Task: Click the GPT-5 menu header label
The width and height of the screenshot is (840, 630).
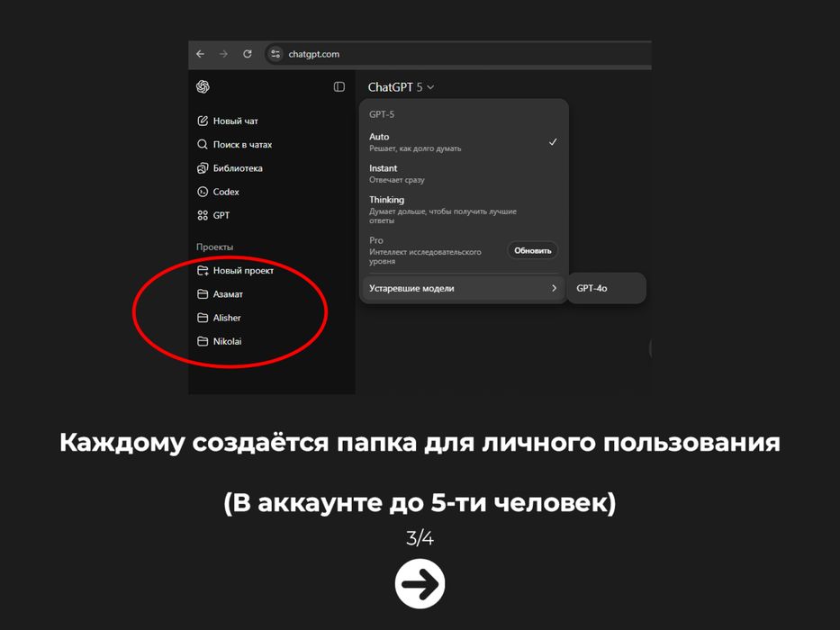Action: tap(382, 114)
